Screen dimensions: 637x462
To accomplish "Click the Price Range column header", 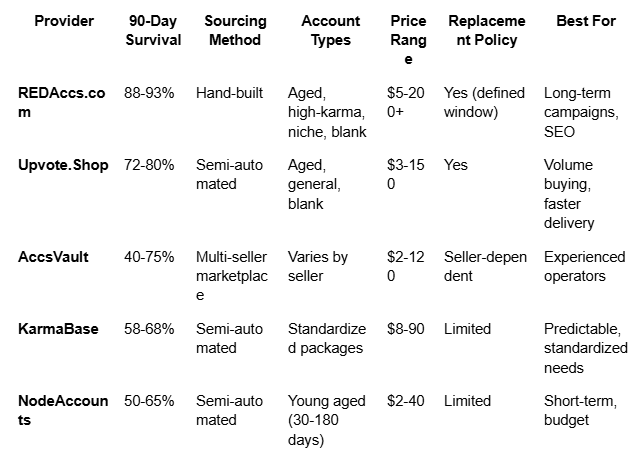I will [406, 40].
